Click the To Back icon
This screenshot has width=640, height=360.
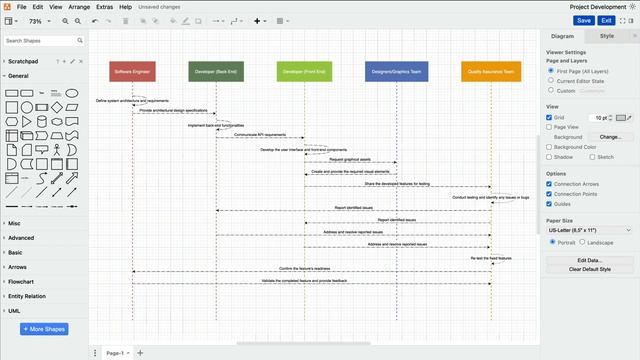pyautogui.click(x=156, y=21)
